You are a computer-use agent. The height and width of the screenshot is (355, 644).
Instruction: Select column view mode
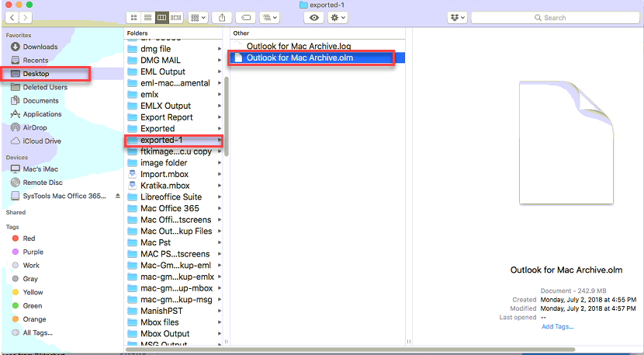161,17
